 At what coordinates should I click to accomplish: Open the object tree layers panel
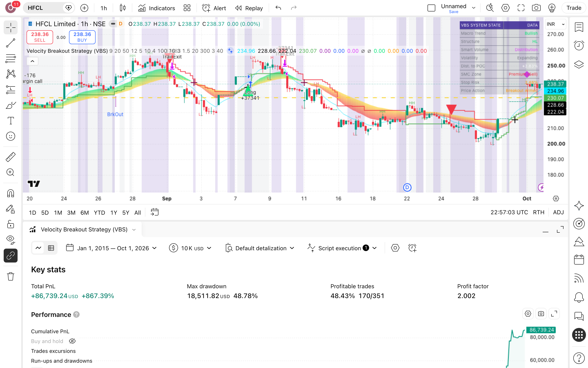pos(579,64)
